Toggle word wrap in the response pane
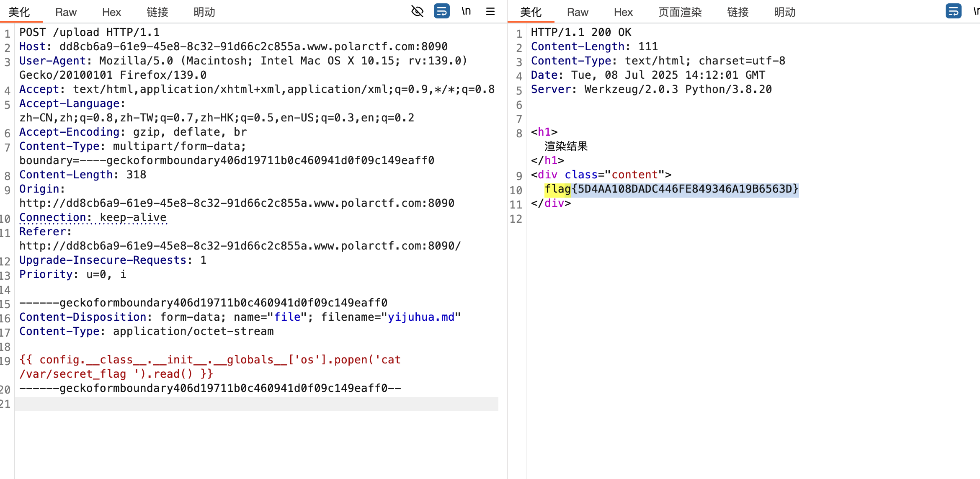 [x=953, y=11]
